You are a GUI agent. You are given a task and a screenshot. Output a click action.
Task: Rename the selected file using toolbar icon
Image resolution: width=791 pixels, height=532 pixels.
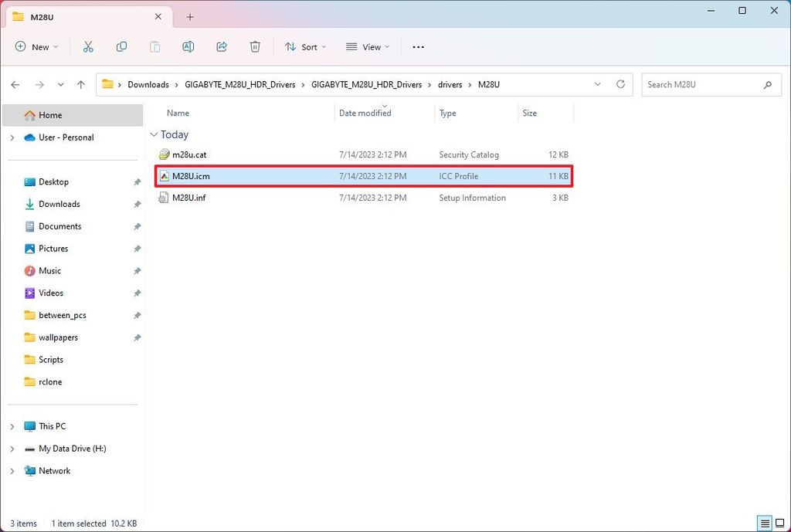[x=188, y=47]
